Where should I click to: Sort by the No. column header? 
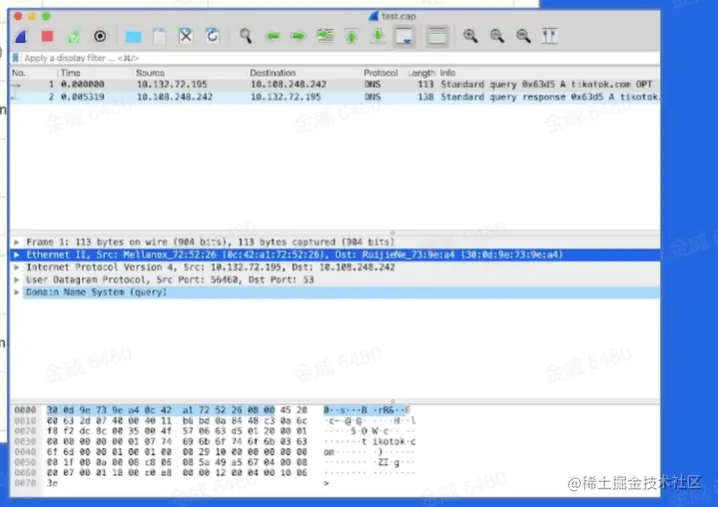(x=19, y=73)
